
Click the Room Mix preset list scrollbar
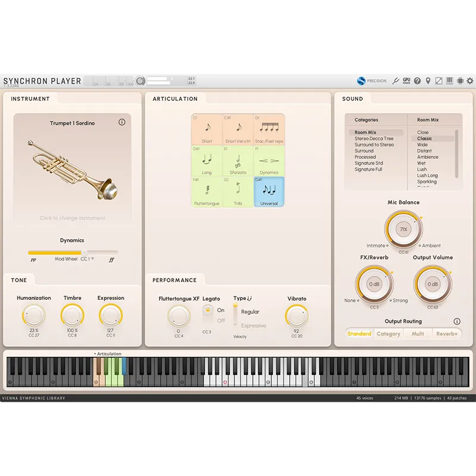click(x=456, y=154)
